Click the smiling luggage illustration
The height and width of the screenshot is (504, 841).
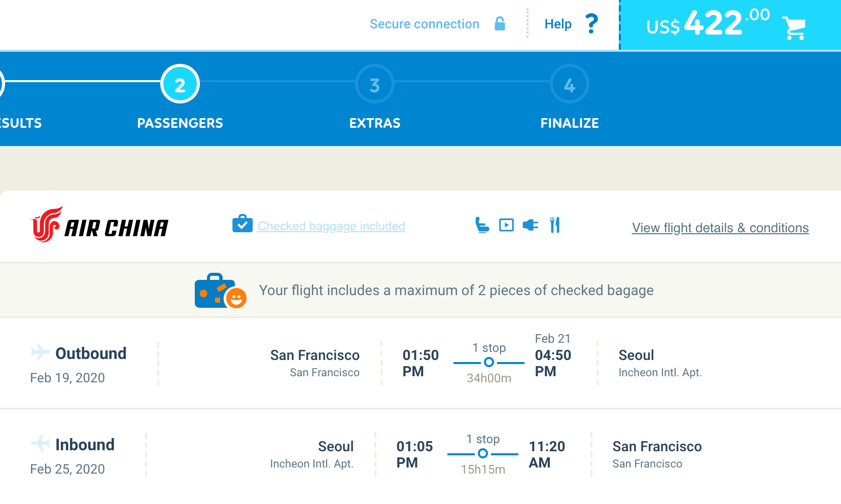tap(220, 291)
